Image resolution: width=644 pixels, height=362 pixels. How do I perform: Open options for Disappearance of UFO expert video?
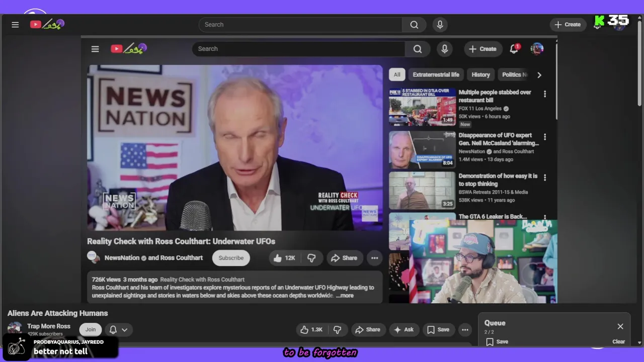point(544,137)
